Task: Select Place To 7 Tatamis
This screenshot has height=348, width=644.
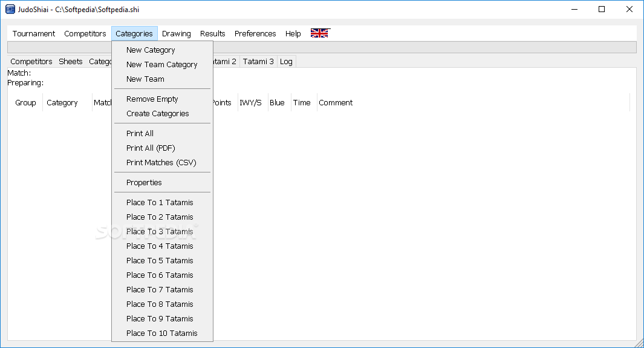Action: 162,290
